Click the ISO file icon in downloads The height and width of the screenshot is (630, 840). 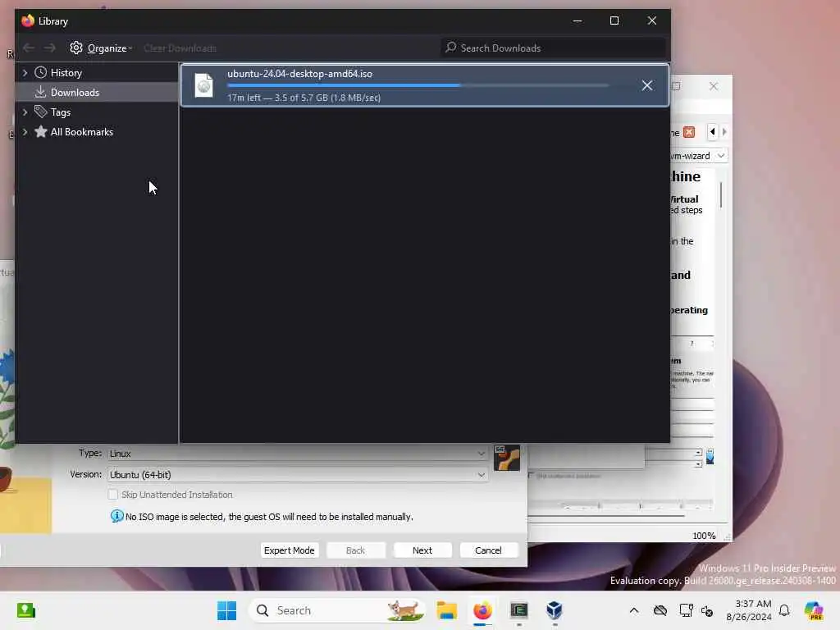[203, 85]
